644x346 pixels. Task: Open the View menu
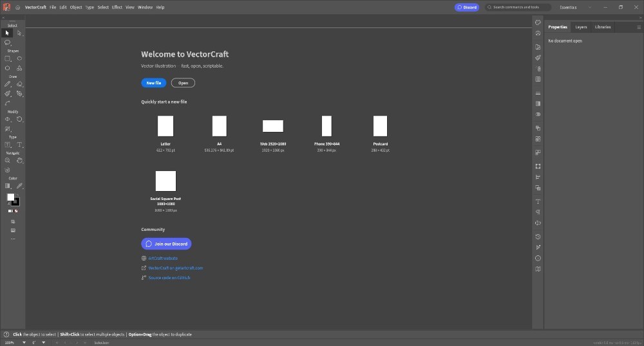point(130,7)
